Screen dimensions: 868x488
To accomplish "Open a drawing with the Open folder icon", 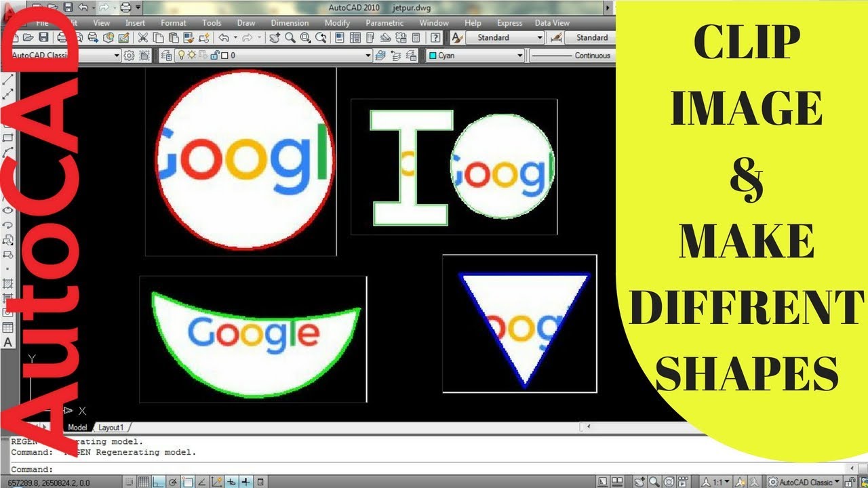I will [x=28, y=37].
